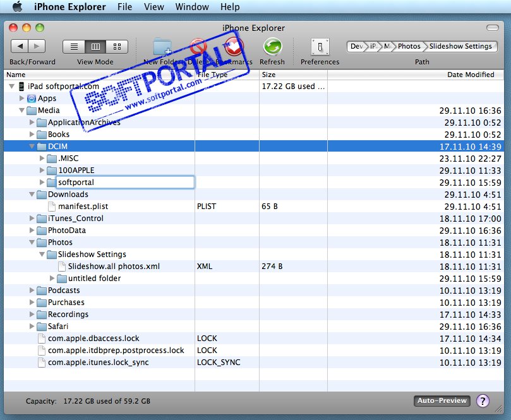Collapse the DCIM folder
The image size is (511, 420).
click(32, 147)
